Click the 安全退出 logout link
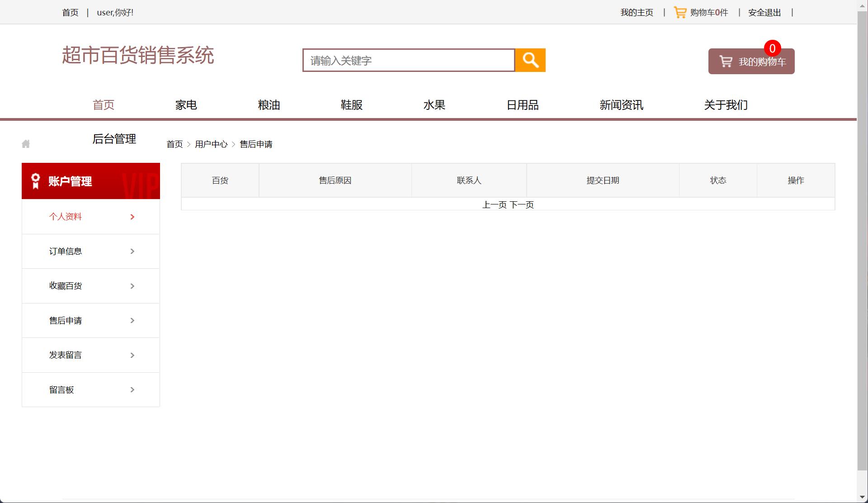Viewport: 868px width, 503px height. (764, 12)
